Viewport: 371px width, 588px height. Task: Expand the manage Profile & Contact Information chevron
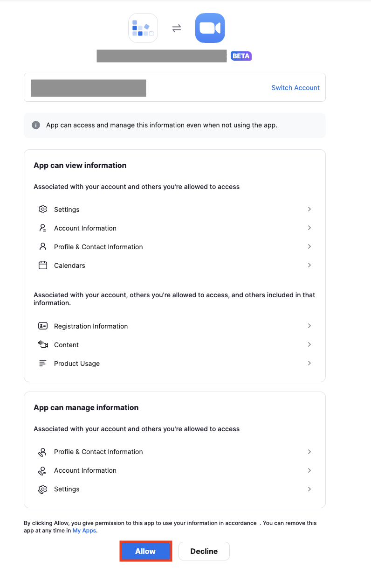[309, 452]
